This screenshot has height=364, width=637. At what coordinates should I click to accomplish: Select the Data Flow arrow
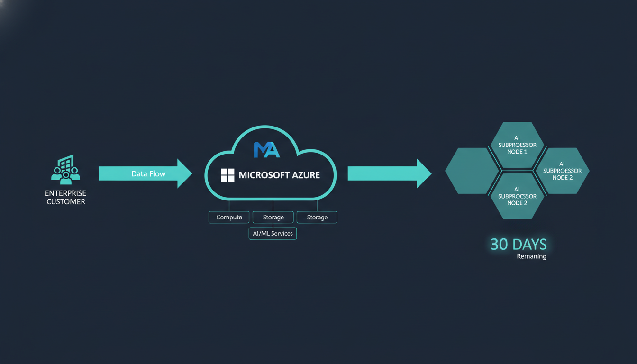point(145,173)
